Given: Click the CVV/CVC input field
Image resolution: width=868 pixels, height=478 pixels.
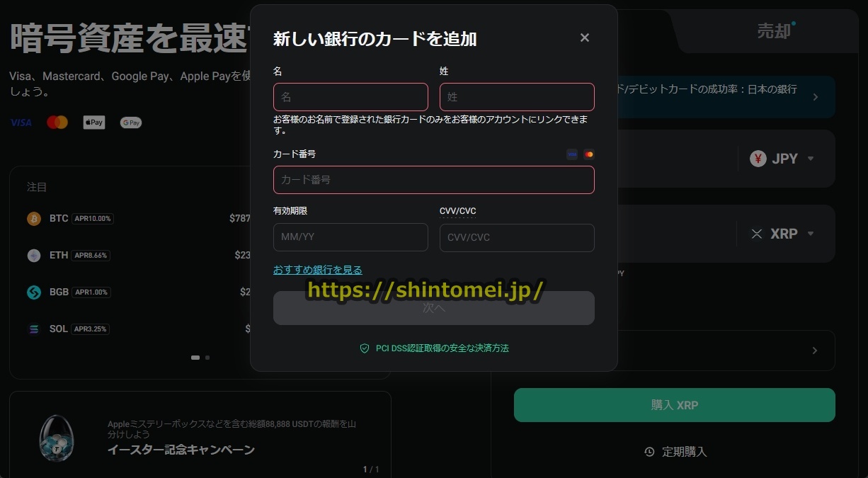Looking at the screenshot, I should tap(517, 237).
